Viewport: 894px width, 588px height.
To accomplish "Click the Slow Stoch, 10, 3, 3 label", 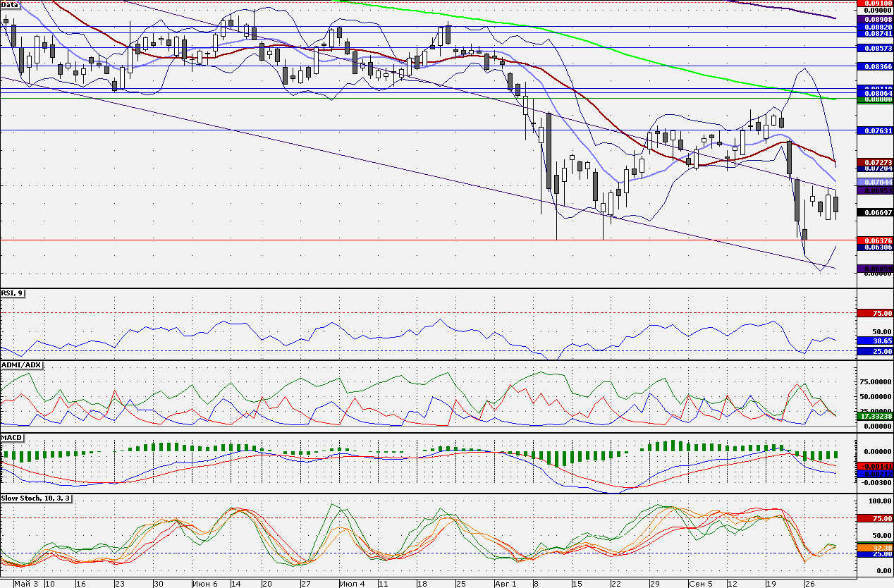I will pyautogui.click(x=36, y=498).
